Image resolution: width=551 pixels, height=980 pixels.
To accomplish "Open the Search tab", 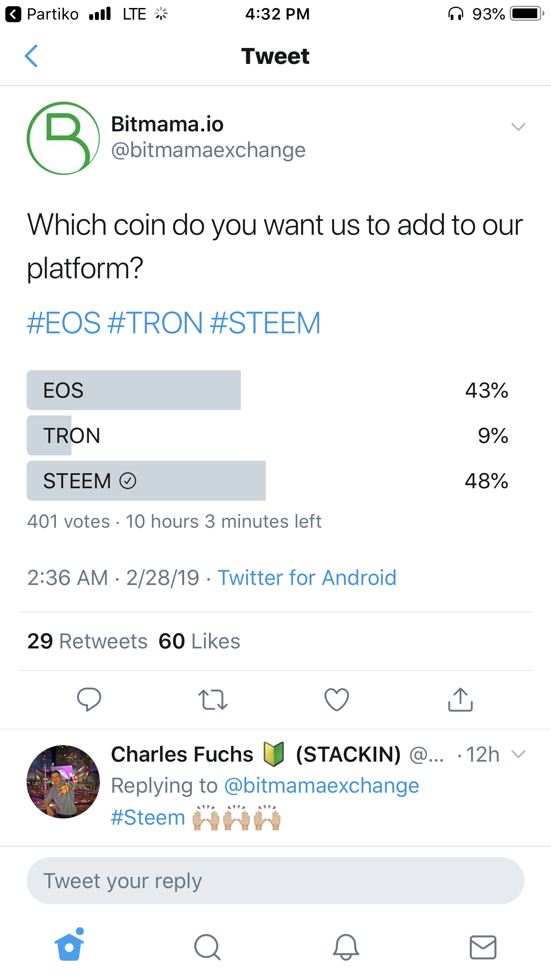I will (207, 947).
